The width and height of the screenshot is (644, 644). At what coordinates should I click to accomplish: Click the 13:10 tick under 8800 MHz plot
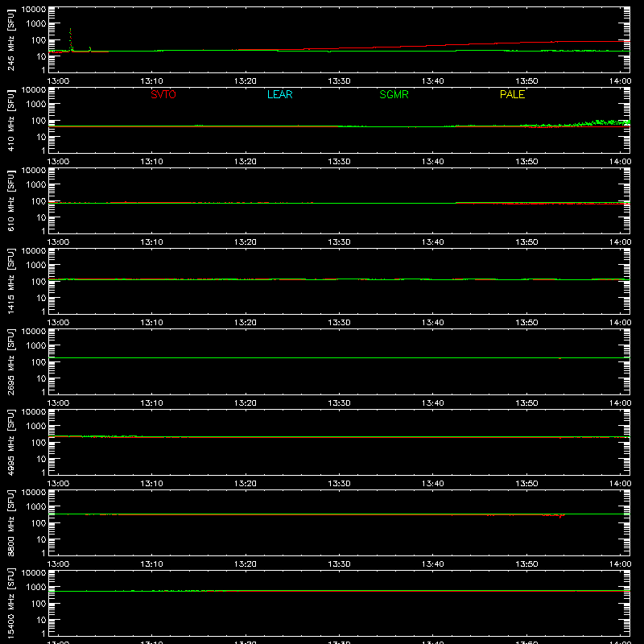point(151,564)
